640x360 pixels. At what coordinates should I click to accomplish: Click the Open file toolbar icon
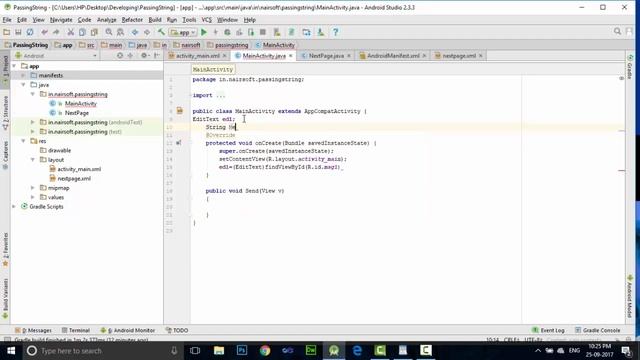[x=7, y=32]
